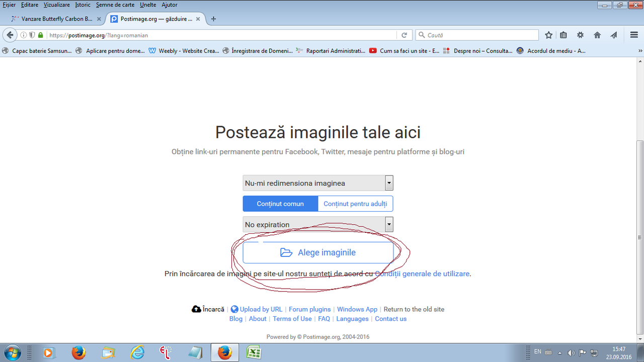The width and height of the screenshot is (644, 362).
Task: Open the gear icon in Firefox toolbar
Action: coord(580,35)
